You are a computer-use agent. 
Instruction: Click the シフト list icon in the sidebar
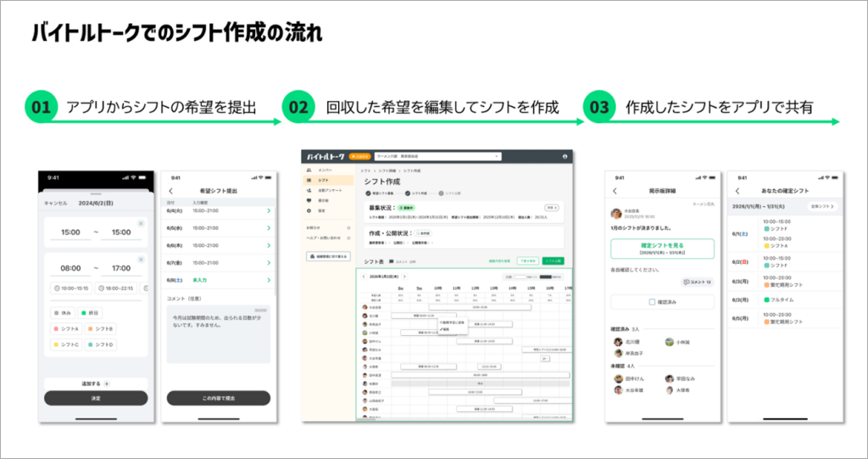[x=309, y=180]
